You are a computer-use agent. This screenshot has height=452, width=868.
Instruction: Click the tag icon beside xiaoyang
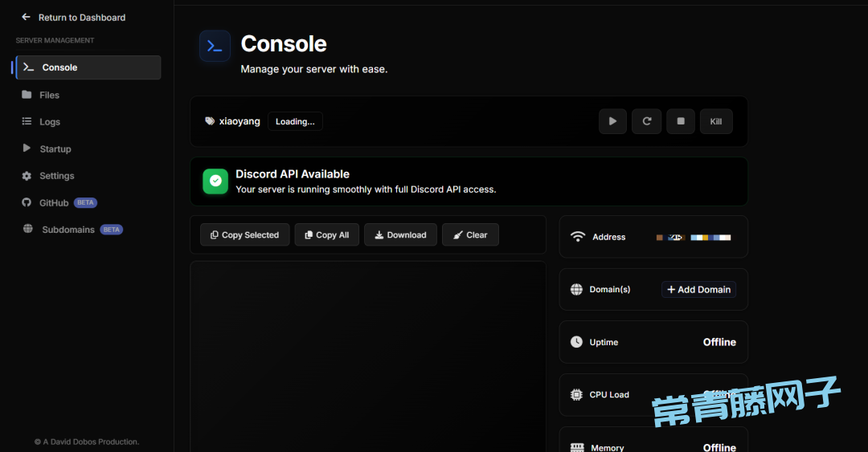coord(210,121)
